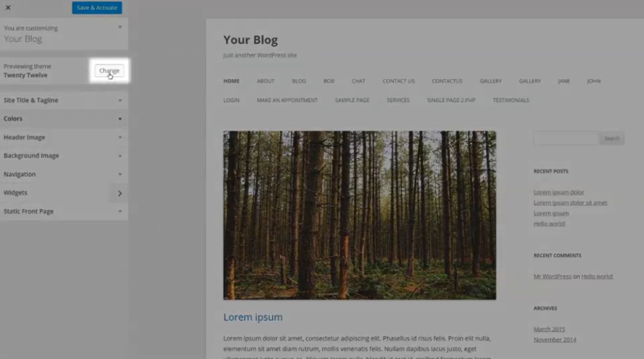This screenshot has height=359, width=644.
Task: Open the Background Image section arrow
Action: 120,156
